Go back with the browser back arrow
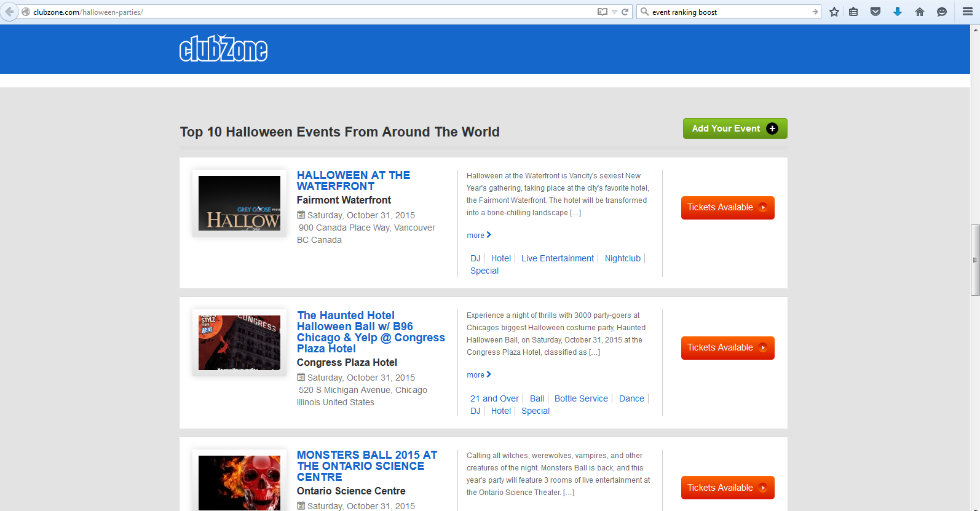Screen dimensions: 980x511 pos(9,12)
